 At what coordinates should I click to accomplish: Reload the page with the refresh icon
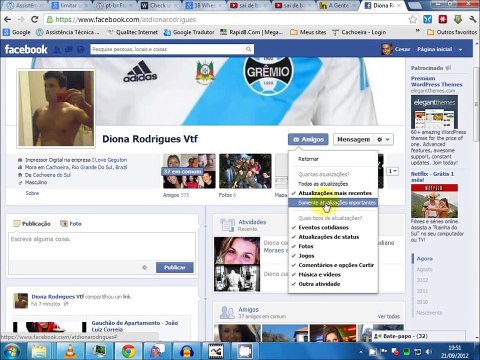point(34,19)
